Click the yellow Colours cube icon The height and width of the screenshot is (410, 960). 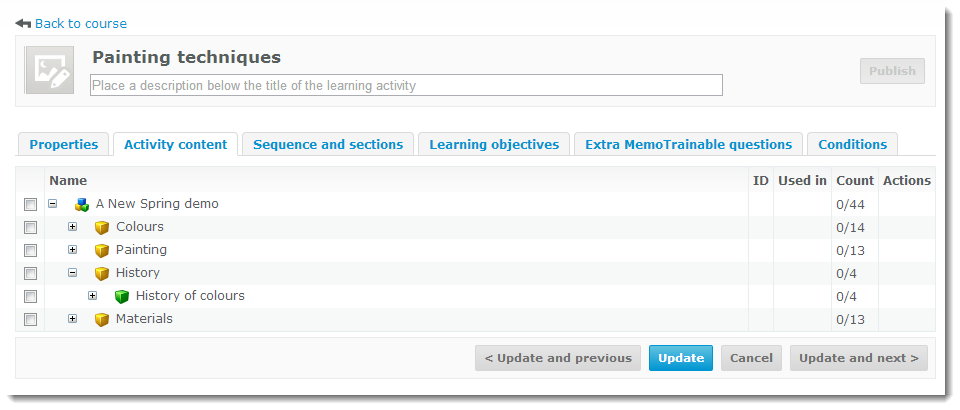click(x=101, y=228)
